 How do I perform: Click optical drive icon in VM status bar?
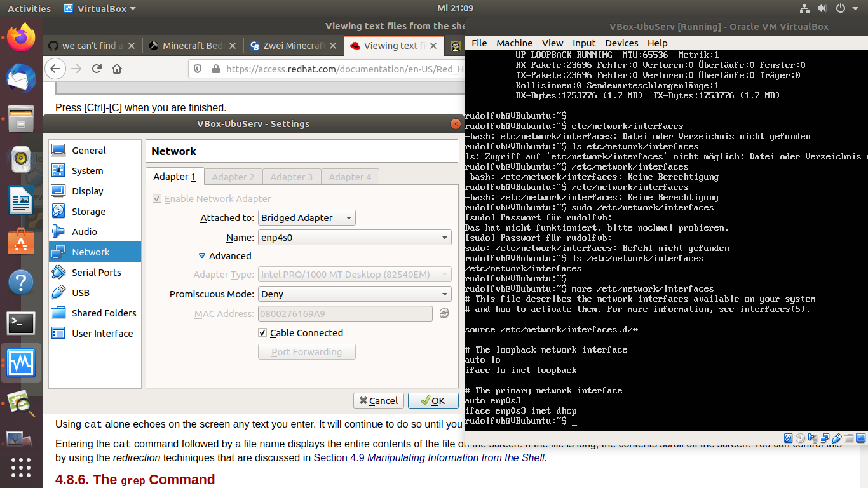[x=800, y=438]
